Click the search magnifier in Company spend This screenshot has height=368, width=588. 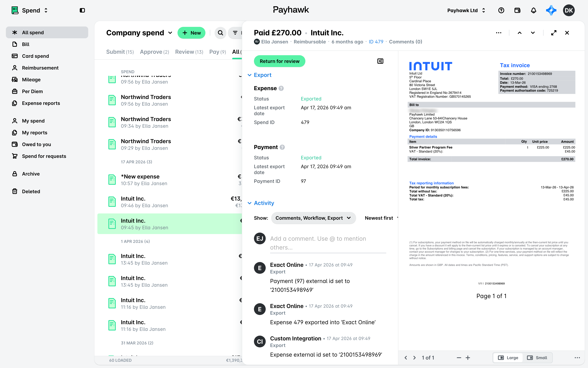click(x=220, y=33)
